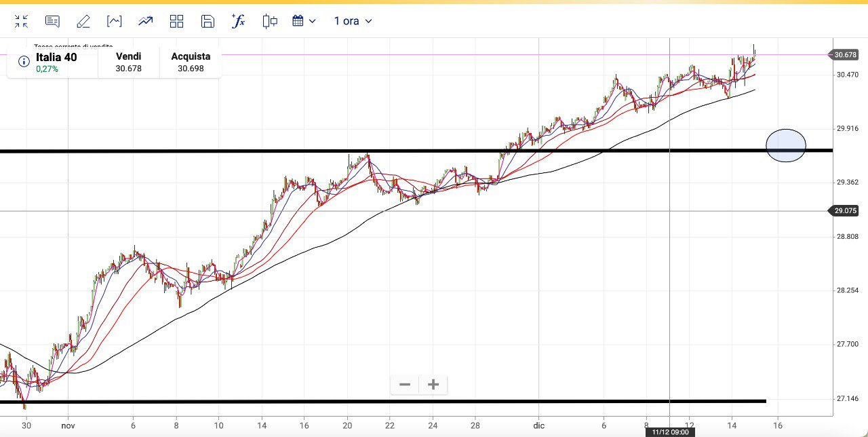Zoom in the chart with plus button
868x437 pixels.
[x=433, y=385]
